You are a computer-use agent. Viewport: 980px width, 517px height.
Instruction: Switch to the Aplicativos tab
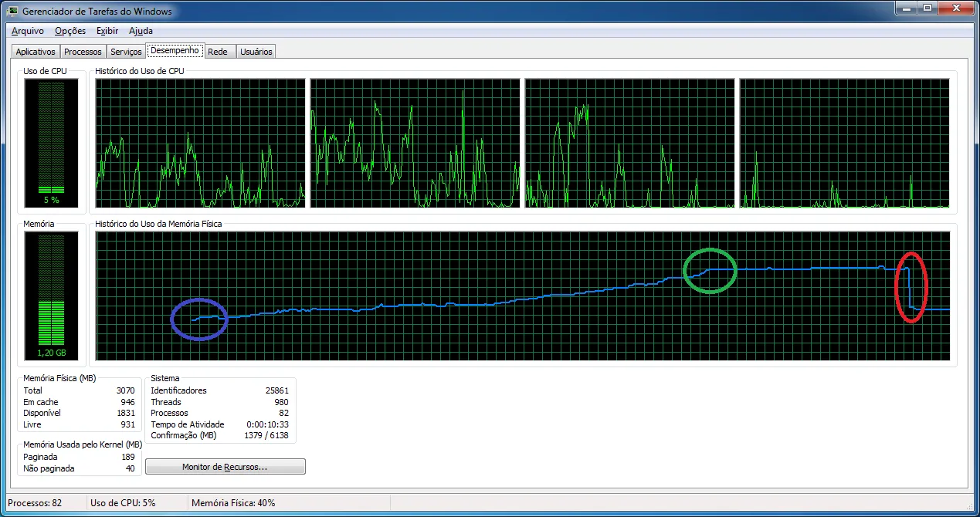[36, 52]
